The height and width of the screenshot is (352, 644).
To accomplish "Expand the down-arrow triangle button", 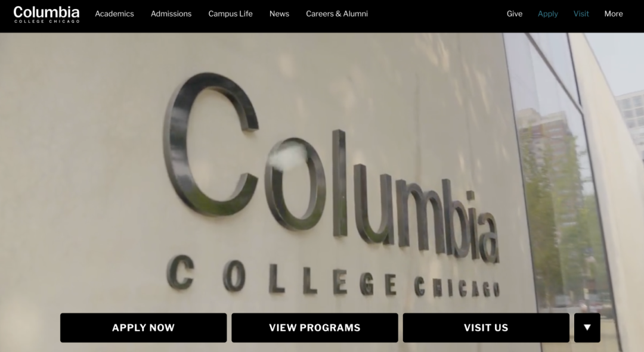I will coord(587,328).
